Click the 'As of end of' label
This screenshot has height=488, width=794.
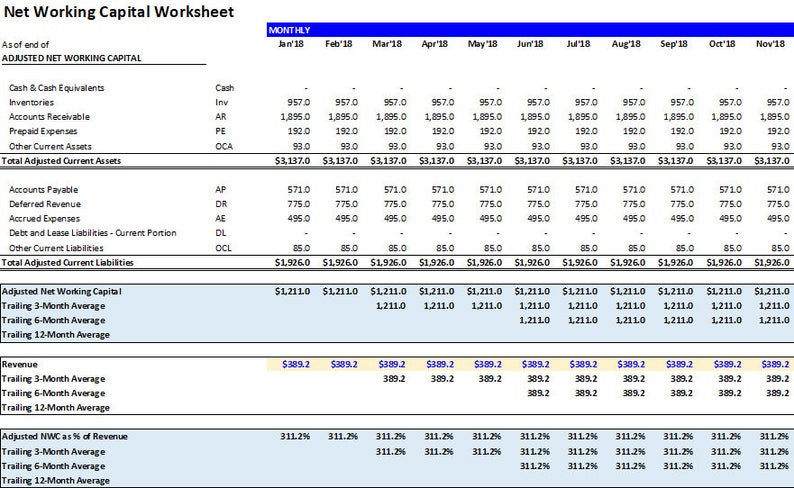pos(25,45)
